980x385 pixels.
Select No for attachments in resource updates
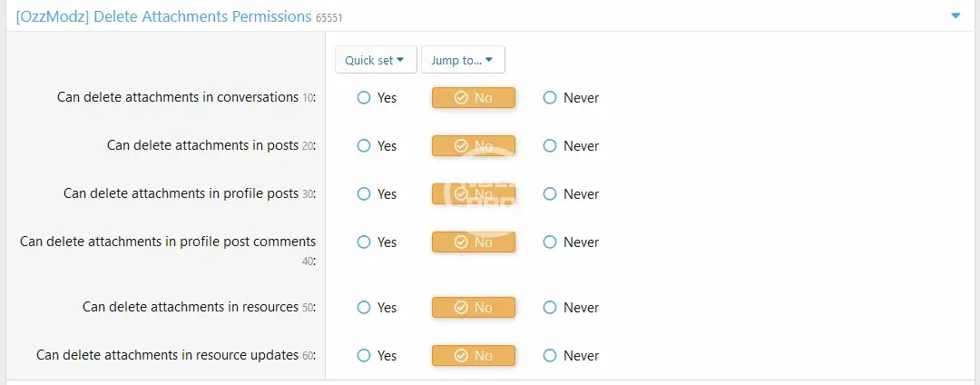tap(473, 356)
